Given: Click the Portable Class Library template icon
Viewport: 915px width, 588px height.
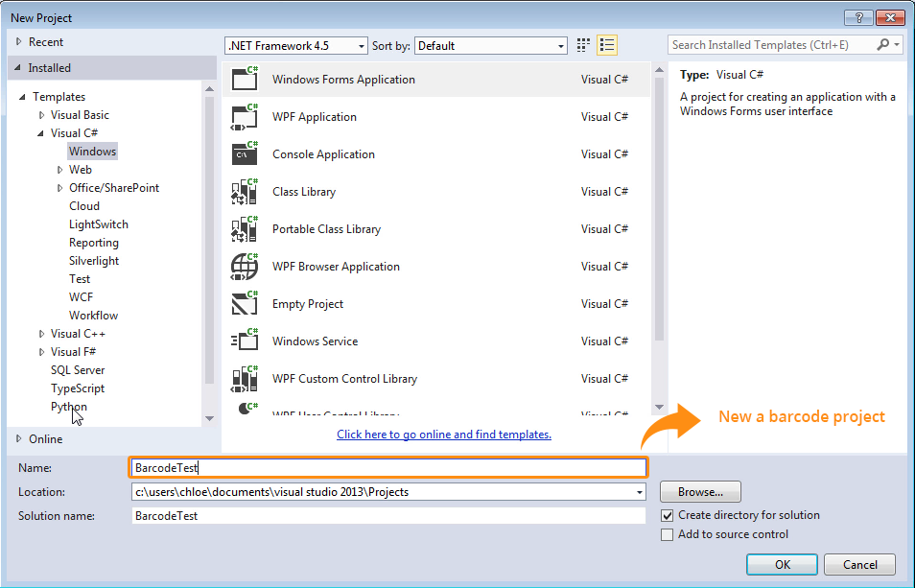Looking at the screenshot, I should tap(245, 228).
